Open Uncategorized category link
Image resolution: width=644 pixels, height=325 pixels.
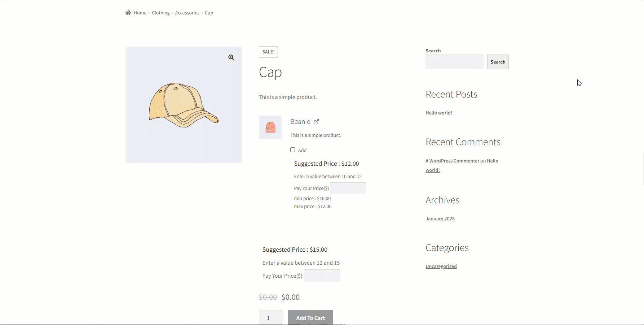(441, 266)
